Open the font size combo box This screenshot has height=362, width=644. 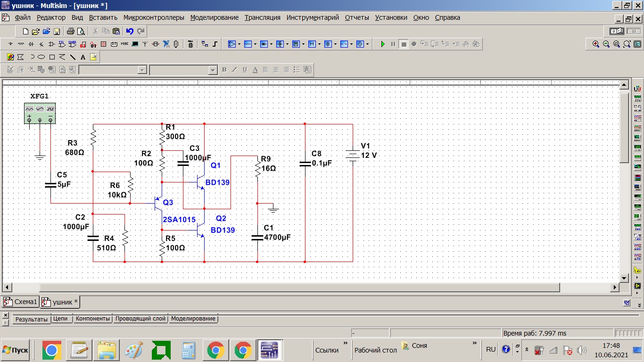click(x=184, y=70)
